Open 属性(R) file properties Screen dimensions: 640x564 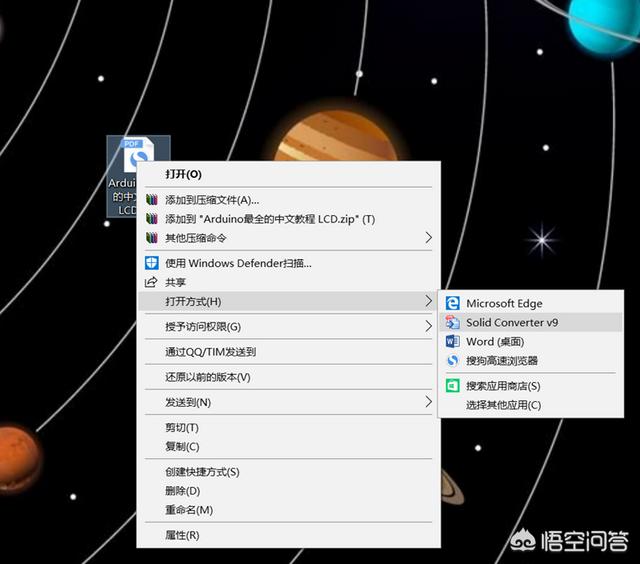(x=289, y=535)
